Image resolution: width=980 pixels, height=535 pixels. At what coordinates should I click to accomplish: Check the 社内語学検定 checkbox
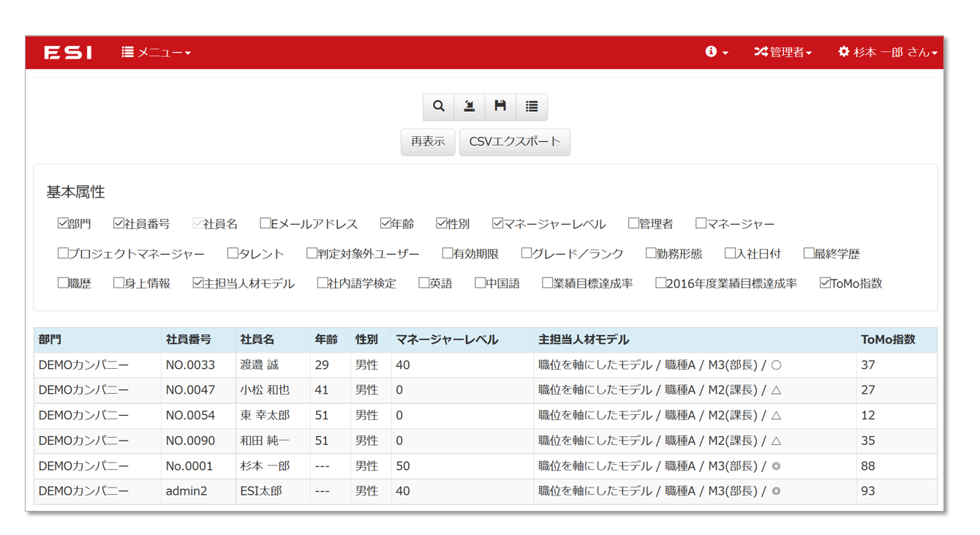click(323, 283)
